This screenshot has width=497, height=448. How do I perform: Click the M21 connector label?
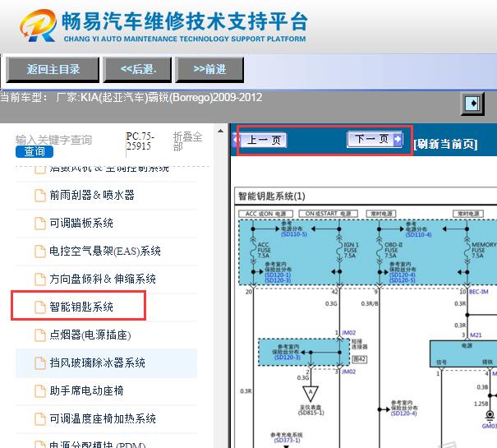(476, 335)
